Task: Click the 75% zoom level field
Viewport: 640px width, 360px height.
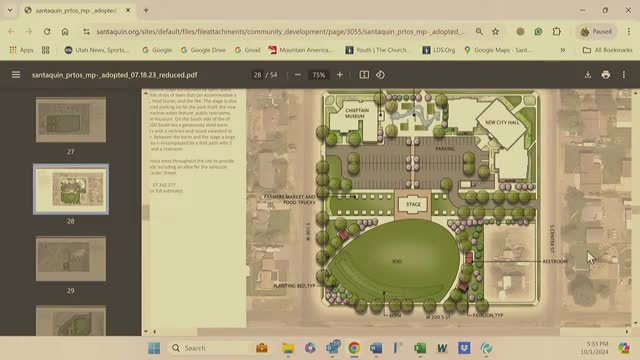Action: (x=318, y=75)
